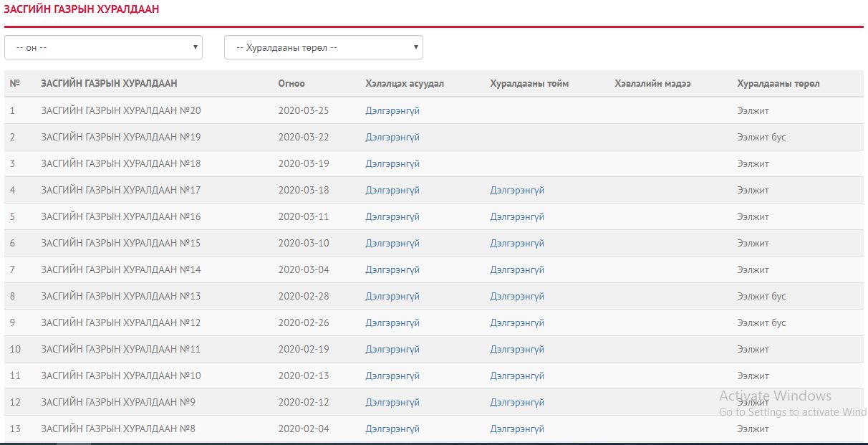This screenshot has height=445, width=868.
Task: Open Хуралдааны тойм link for meeting №14
Action: click(517, 270)
